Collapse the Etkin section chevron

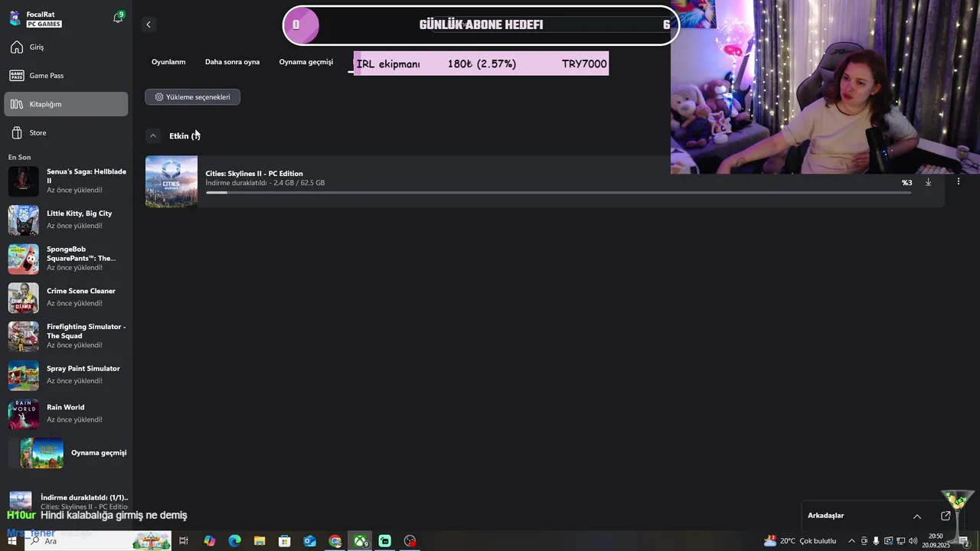coord(153,135)
